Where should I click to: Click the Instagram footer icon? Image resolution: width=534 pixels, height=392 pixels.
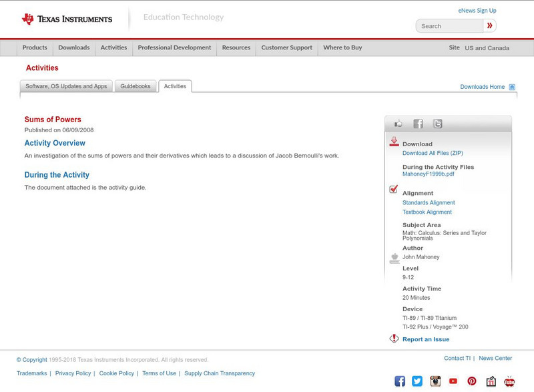point(435,381)
